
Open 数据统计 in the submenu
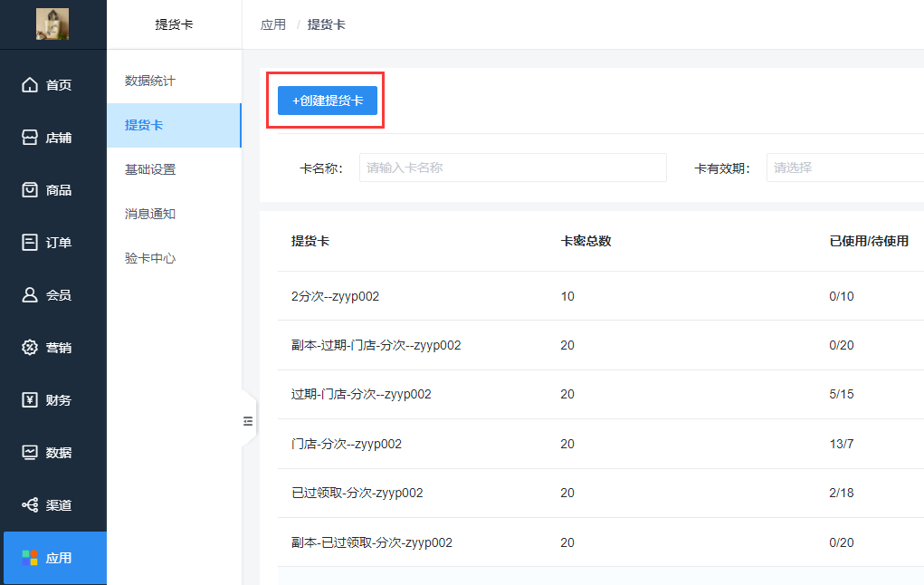(150, 82)
